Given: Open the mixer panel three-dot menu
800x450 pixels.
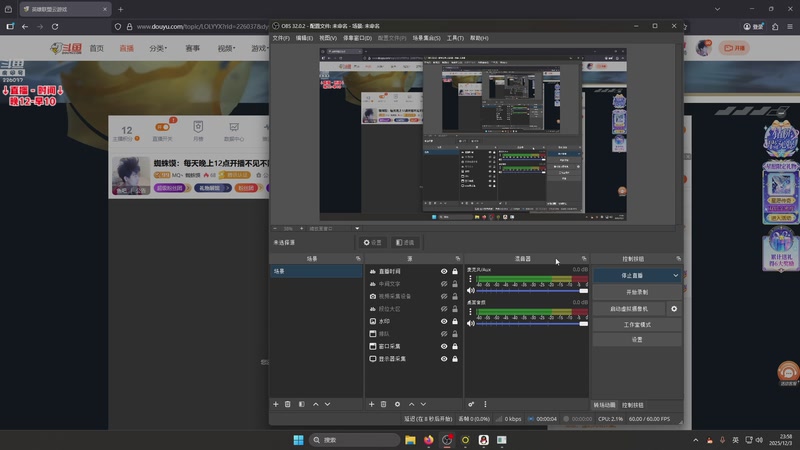Looking at the screenshot, I should (484, 404).
